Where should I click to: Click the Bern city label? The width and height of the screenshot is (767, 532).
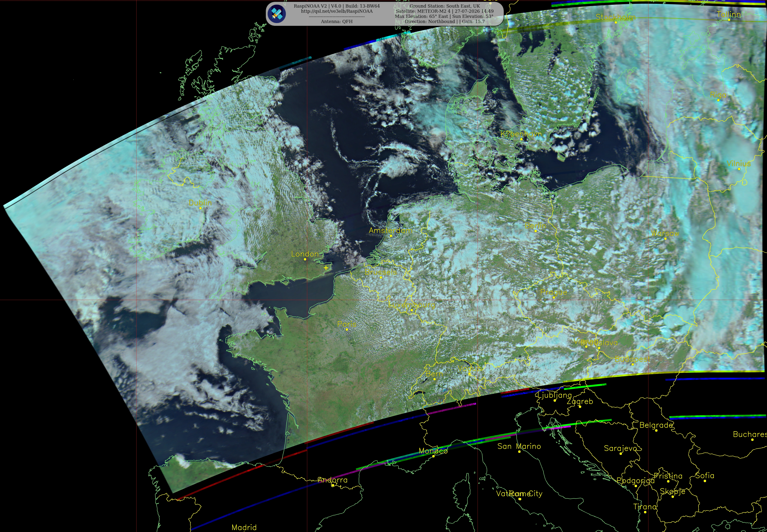coord(434,374)
